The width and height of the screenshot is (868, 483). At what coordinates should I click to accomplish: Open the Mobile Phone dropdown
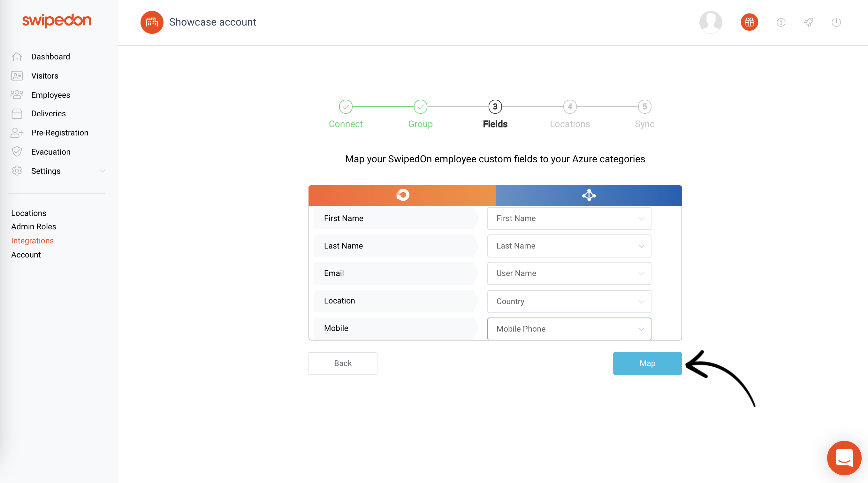click(569, 329)
